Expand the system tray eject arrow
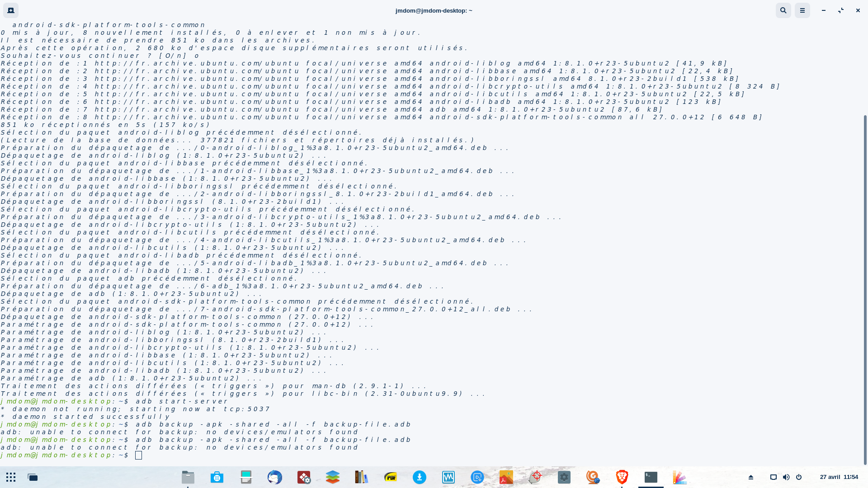This screenshot has width=868, height=488. [751, 477]
